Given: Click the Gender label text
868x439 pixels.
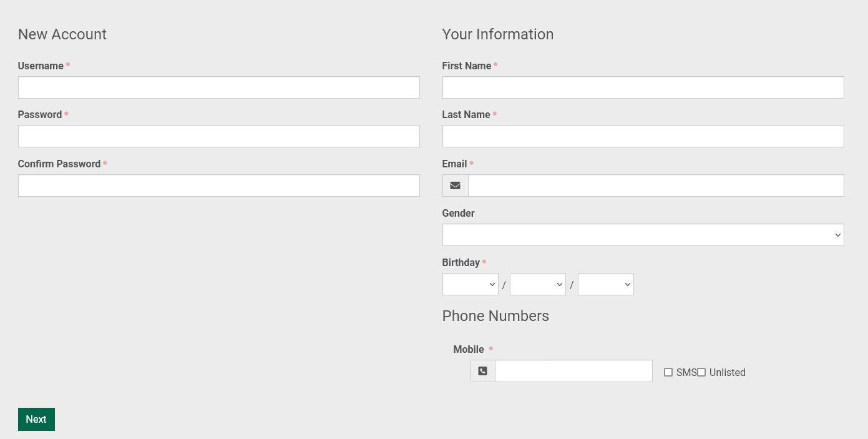Looking at the screenshot, I should [458, 214].
